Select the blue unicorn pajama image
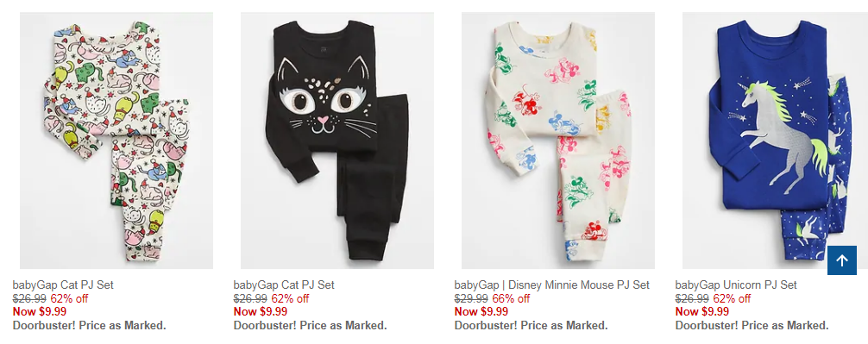Image resolution: width=868 pixels, height=344 pixels. (775, 141)
